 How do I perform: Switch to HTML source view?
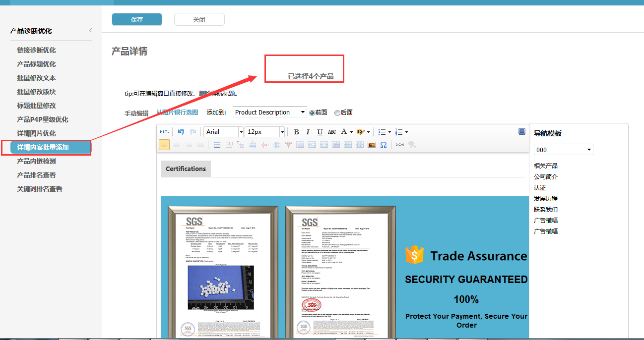(x=165, y=132)
